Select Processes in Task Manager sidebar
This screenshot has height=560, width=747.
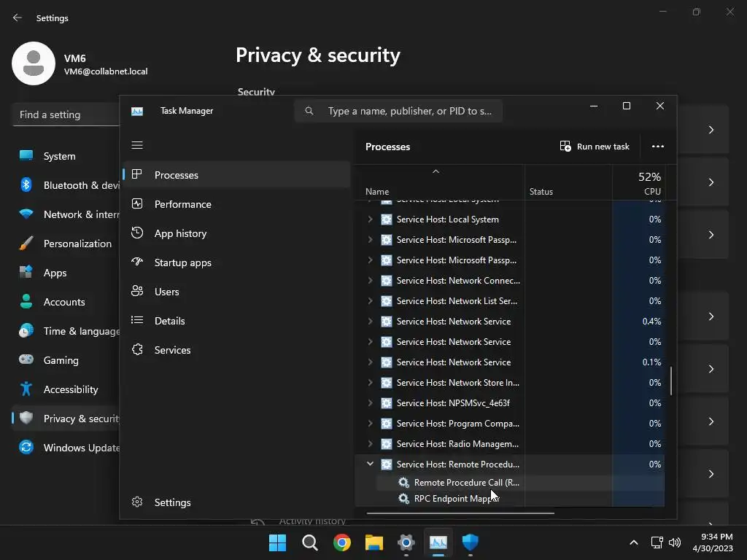coord(237,175)
